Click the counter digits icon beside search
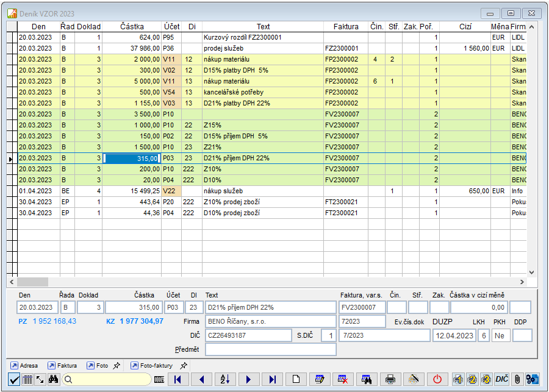549x392 pixels. tap(159, 379)
